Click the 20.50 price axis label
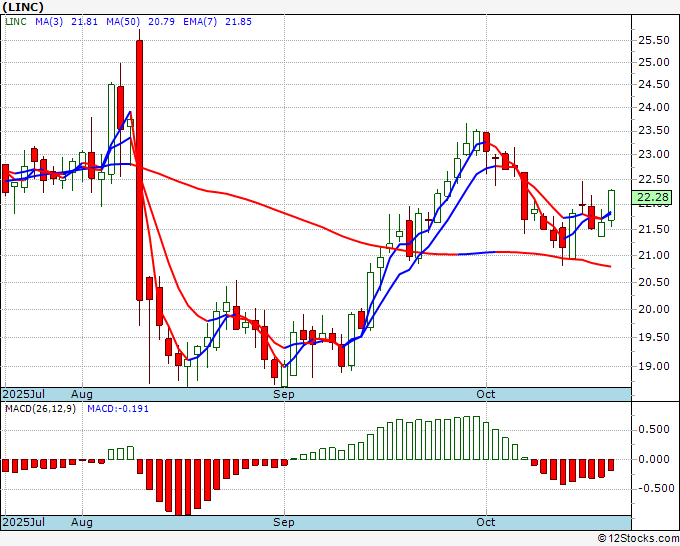Viewport: 680px width, 546px height. pyautogui.click(x=654, y=282)
